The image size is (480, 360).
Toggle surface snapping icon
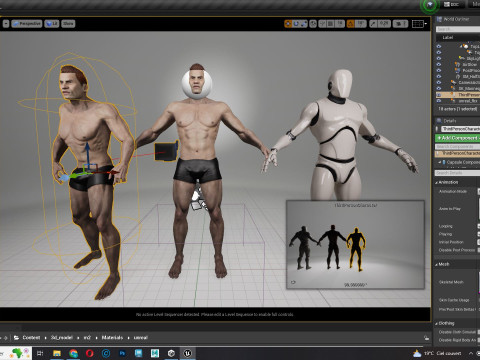(322, 24)
